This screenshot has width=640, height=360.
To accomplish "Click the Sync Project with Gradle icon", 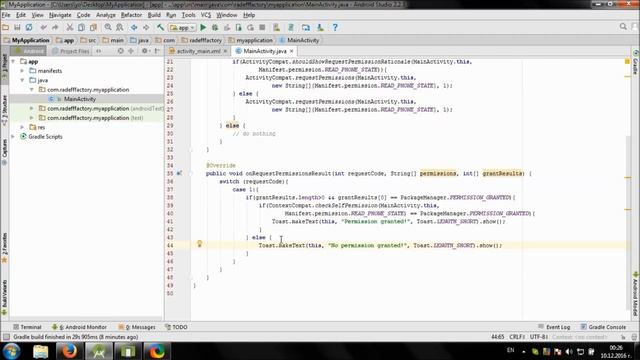I will point(291,28).
